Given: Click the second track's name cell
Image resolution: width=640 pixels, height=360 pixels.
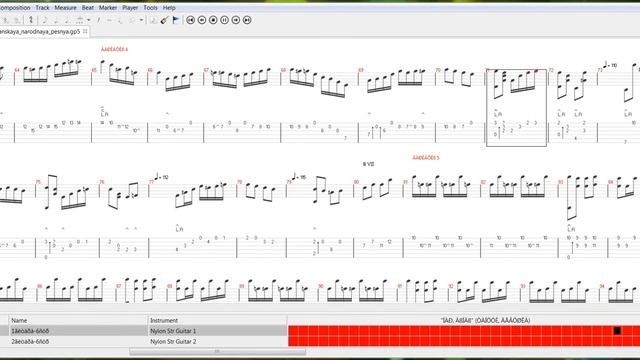Looking at the screenshot, I should (x=78, y=341).
